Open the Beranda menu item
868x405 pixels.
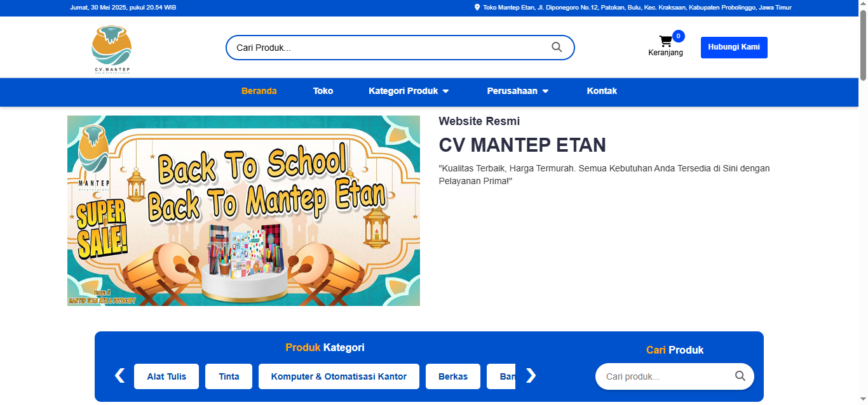pos(259,91)
